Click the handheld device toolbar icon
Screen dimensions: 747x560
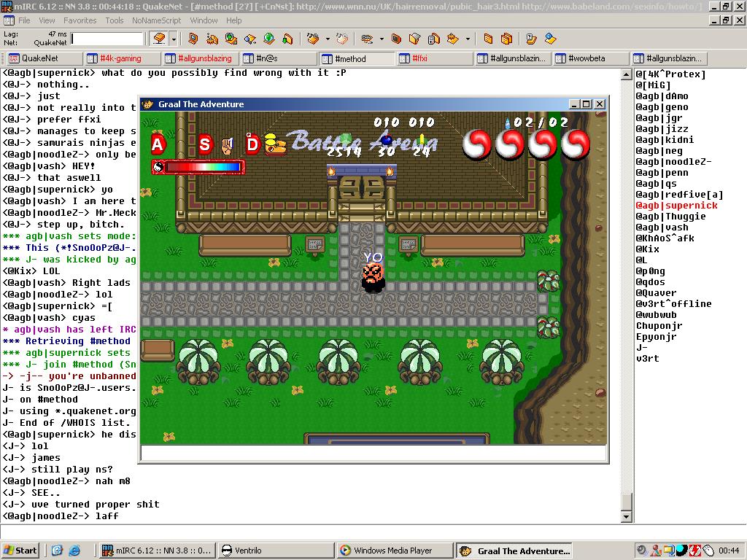tap(433, 39)
